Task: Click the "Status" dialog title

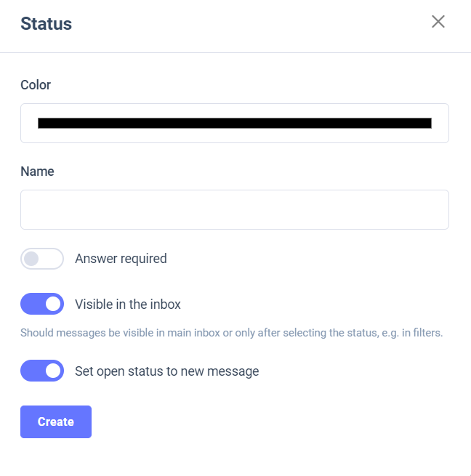Action: pos(46,23)
